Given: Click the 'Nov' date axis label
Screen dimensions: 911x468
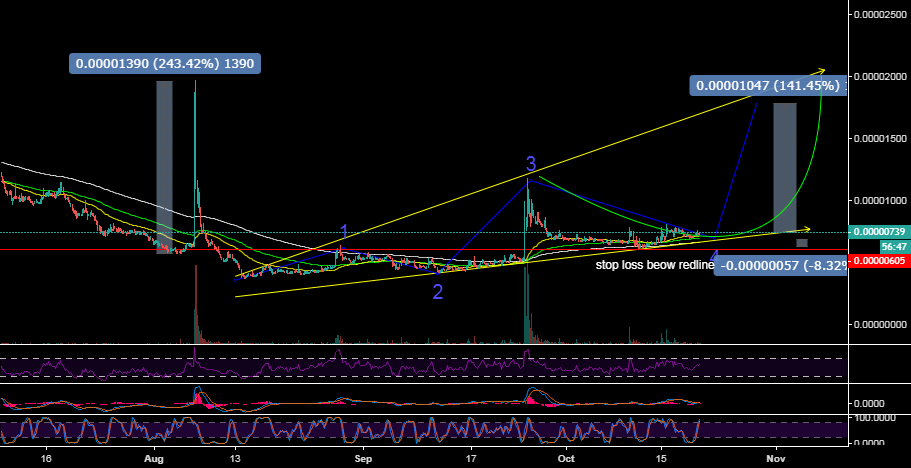Looking at the screenshot, I should pos(776,458).
